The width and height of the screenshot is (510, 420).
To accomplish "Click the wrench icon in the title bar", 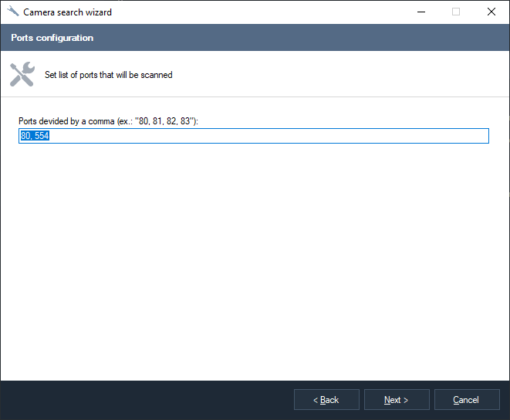I will point(13,12).
